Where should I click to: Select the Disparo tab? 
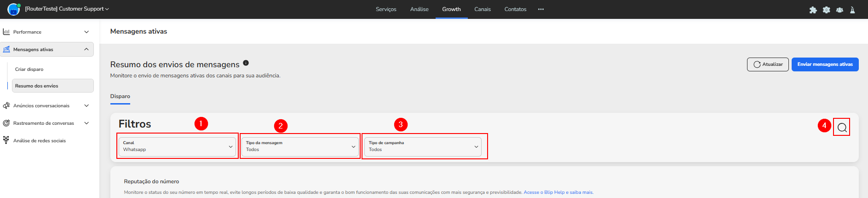tap(120, 96)
